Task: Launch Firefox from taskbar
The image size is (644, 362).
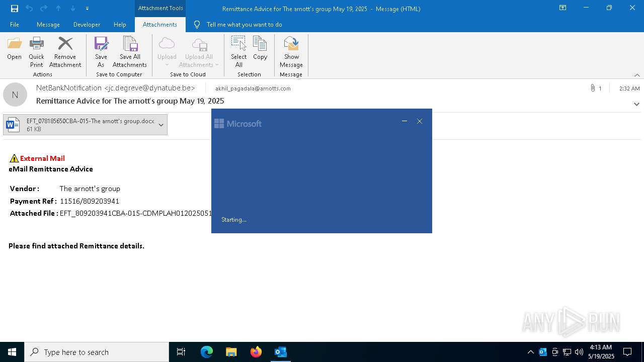Action: point(256,352)
